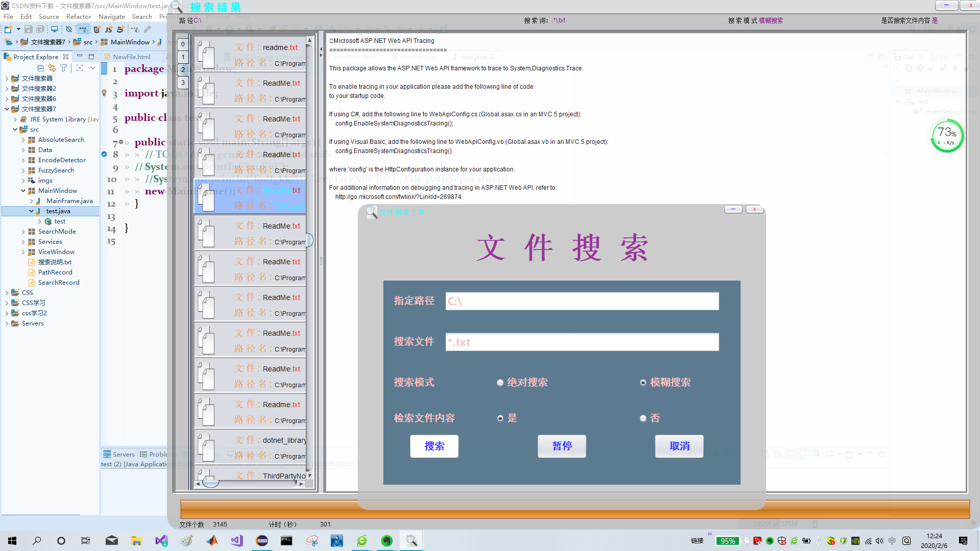Click the new JS file toolbar icon

coord(108,29)
